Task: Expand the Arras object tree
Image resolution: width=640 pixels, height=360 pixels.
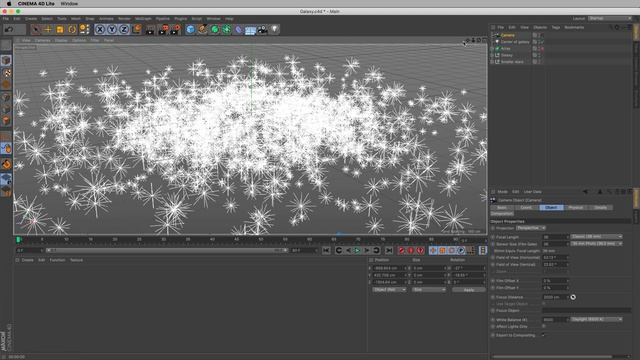Action: (492, 49)
